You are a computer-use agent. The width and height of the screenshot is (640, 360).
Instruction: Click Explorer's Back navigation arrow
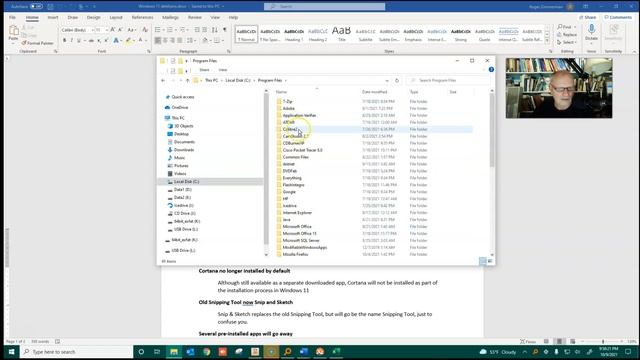(x=163, y=80)
